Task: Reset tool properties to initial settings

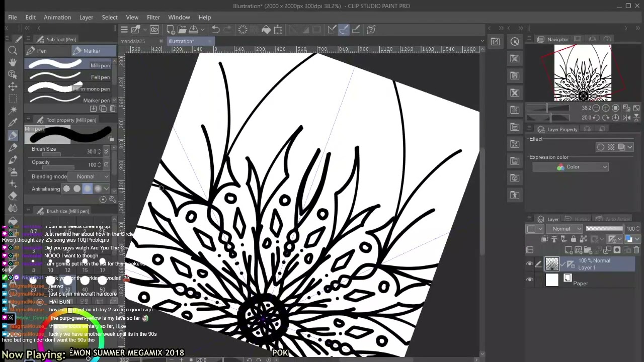Action: (103, 199)
